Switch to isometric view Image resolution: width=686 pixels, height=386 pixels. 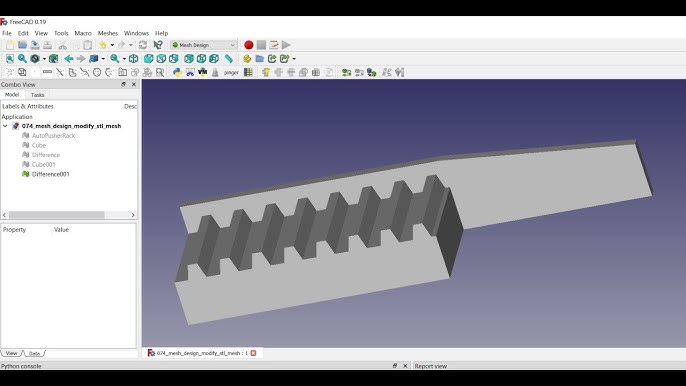point(133,59)
